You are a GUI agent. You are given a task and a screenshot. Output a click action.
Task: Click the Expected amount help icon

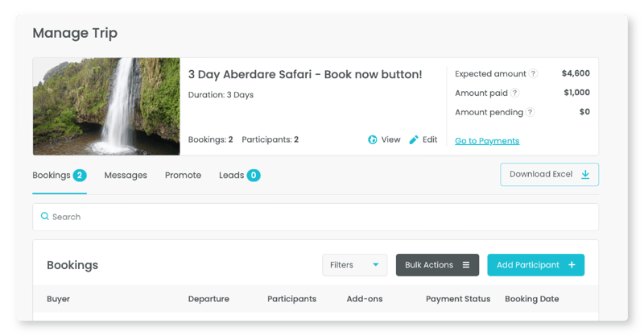pyautogui.click(x=533, y=73)
